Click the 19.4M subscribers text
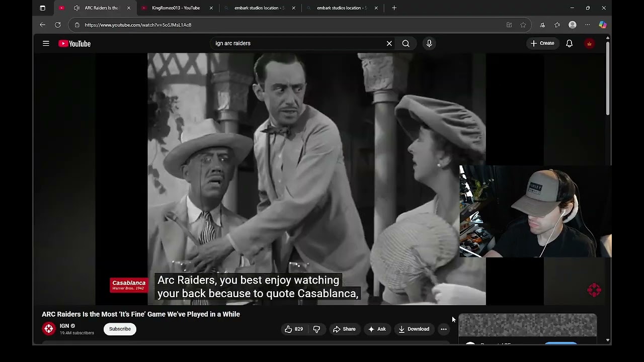Screen dimensions: 644x362 click(77, 333)
